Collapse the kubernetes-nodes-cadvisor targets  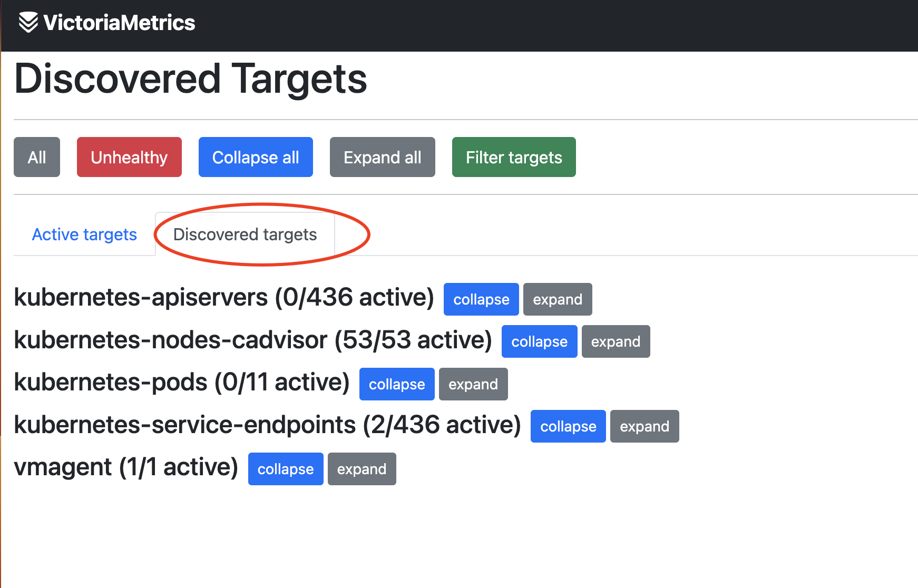pos(539,341)
